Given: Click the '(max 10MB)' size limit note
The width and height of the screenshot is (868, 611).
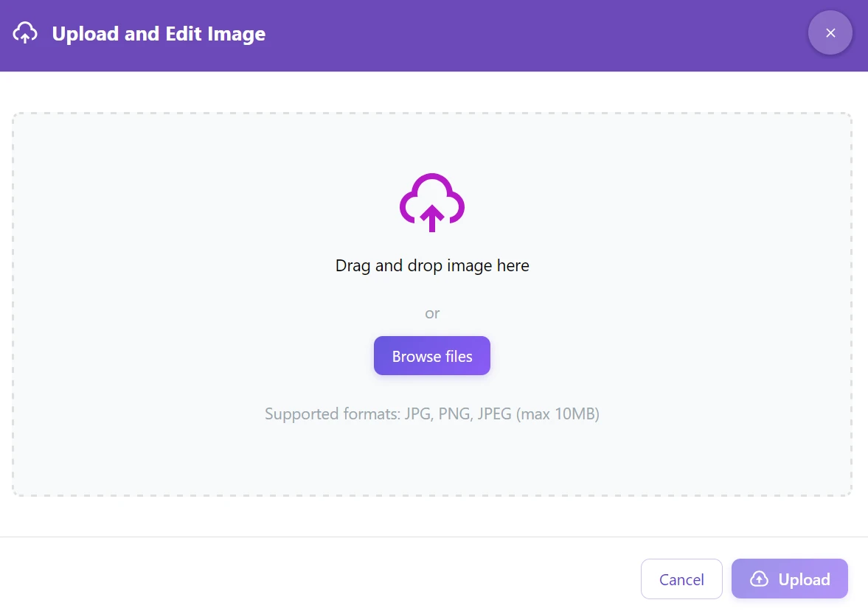Looking at the screenshot, I should click(558, 414).
